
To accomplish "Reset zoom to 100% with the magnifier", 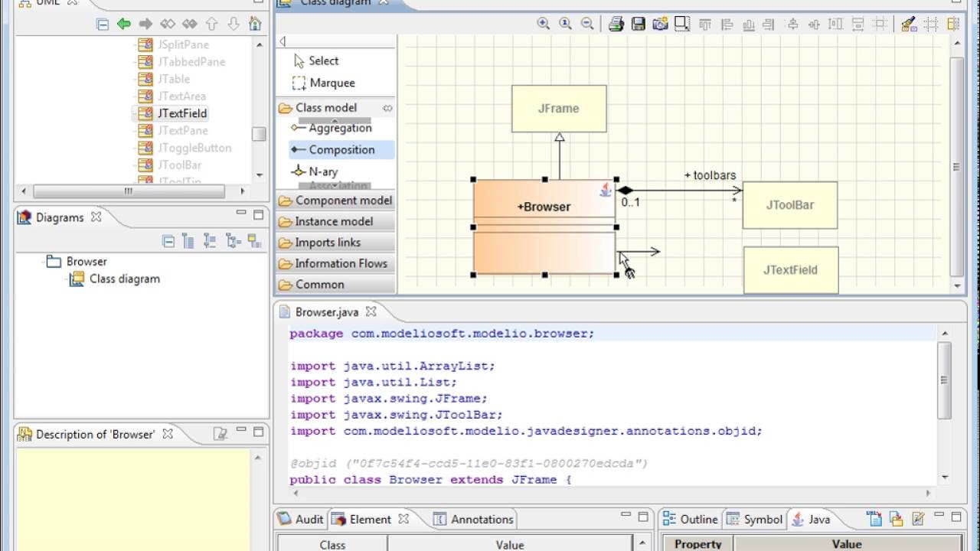I will coord(565,24).
